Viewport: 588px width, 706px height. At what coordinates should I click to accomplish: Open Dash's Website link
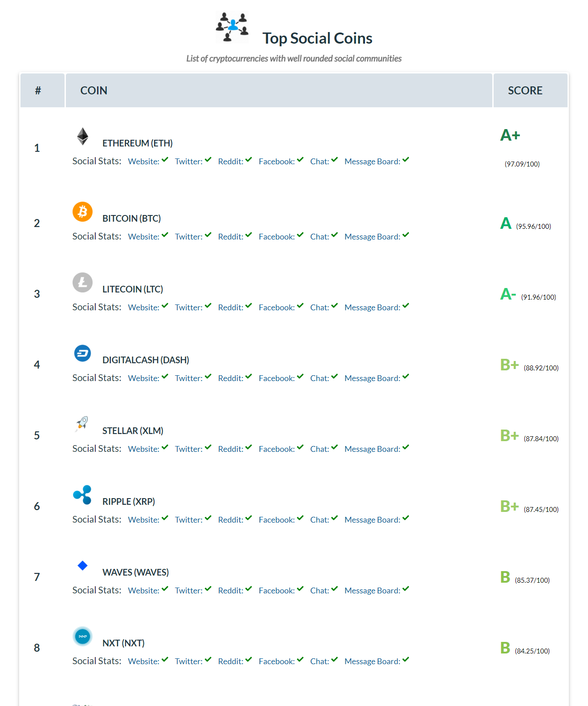click(144, 378)
